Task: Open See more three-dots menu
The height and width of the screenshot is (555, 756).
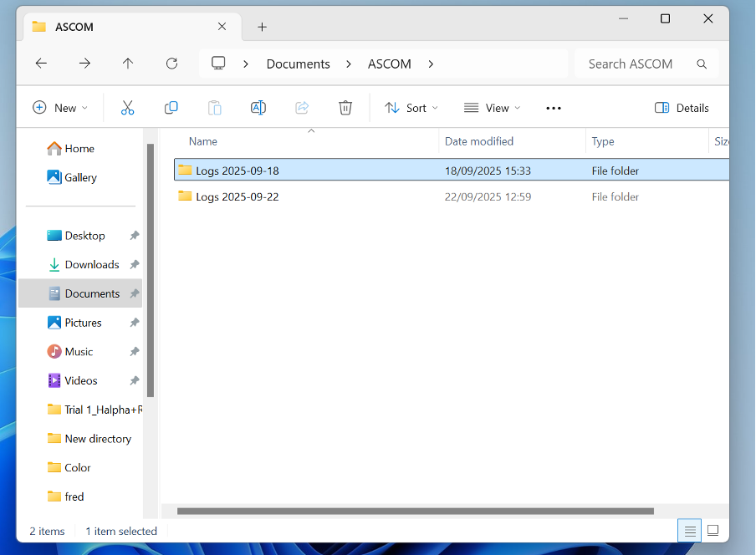Action: pos(553,108)
